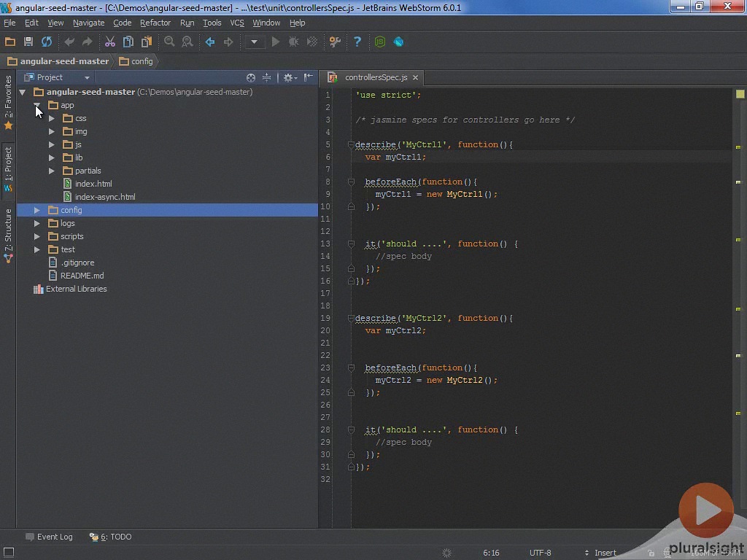Click the Save All floppy disk icon

pyautogui.click(x=28, y=42)
